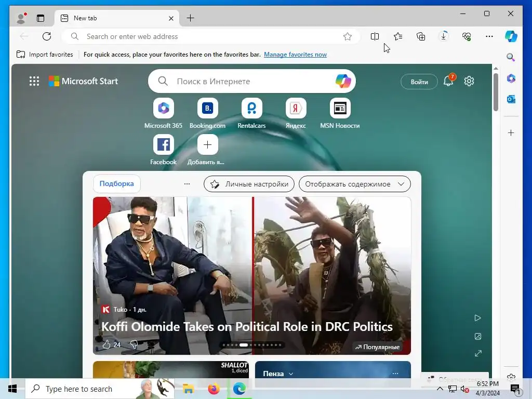Screen dimensions: 532x399
Task: Click the carousel slide indicator dots
Action: [x=252, y=345]
